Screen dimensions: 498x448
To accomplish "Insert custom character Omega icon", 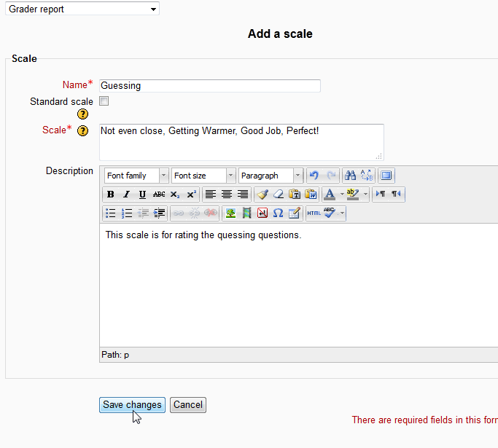I will pyautogui.click(x=279, y=213).
